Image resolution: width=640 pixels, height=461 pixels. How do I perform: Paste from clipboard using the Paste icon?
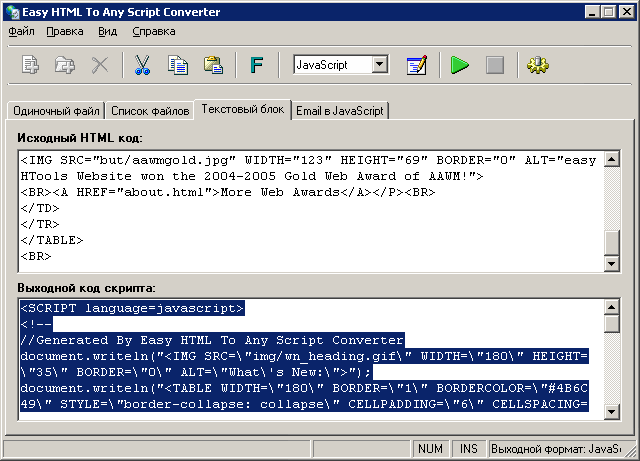coord(213,65)
